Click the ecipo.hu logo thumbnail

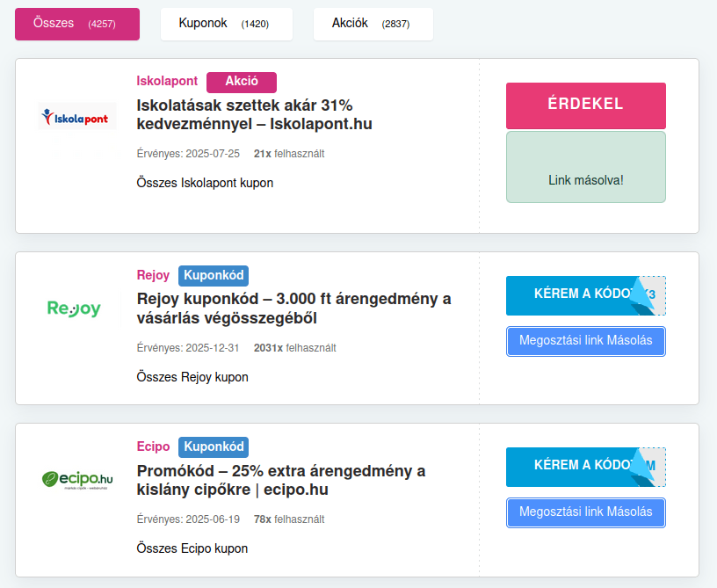pos(76,480)
